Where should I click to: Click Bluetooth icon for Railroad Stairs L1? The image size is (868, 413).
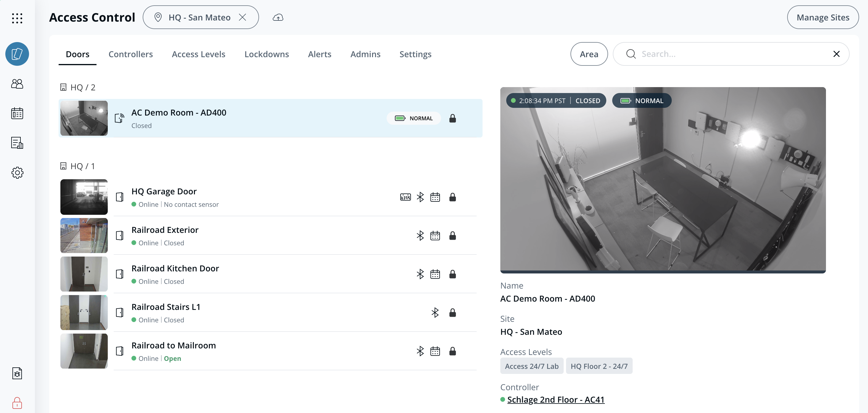[435, 313]
